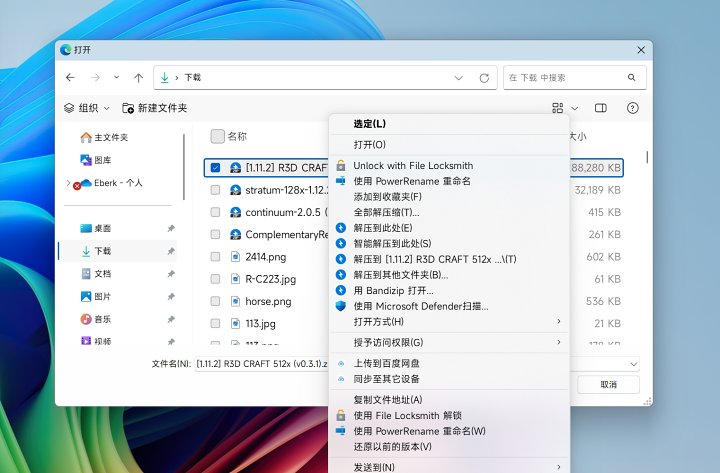Image resolution: width=720 pixels, height=473 pixels.
Task: Click the Microsoft Defender shield icon
Action: click(x=341, y=306)
